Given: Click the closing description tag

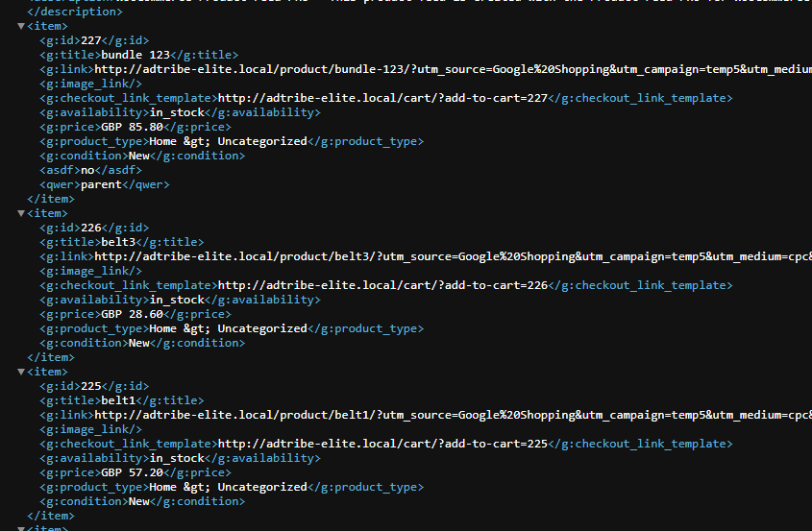Looking at the screenshot, I should [x=75, y=12].
